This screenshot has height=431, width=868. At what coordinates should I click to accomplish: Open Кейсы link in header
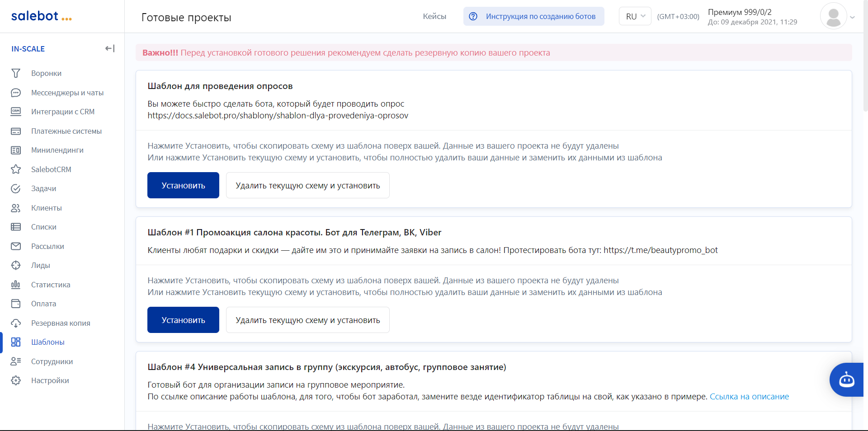click(434, 16)
